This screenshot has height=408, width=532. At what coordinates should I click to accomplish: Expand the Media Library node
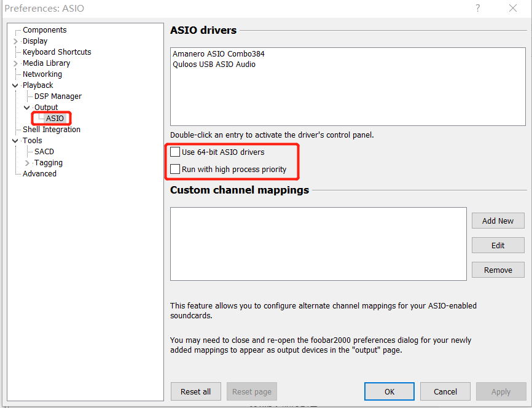point(15,63)
